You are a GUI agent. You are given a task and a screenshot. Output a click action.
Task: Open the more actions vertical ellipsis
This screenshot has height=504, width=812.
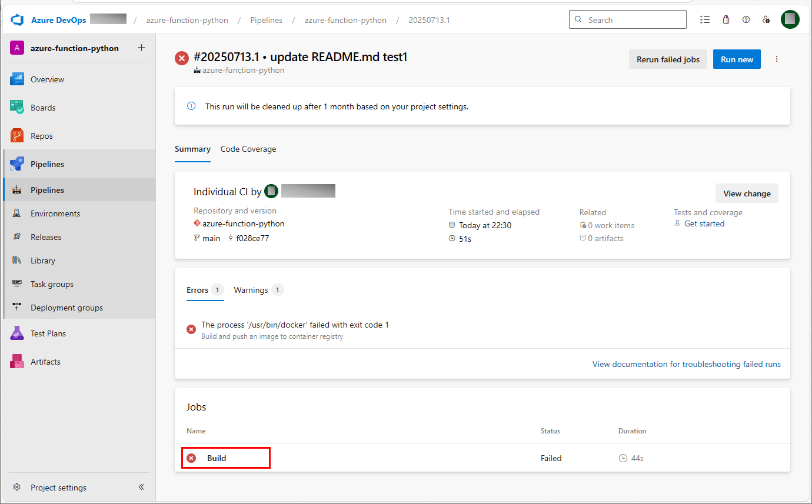(x=777, y=59)
